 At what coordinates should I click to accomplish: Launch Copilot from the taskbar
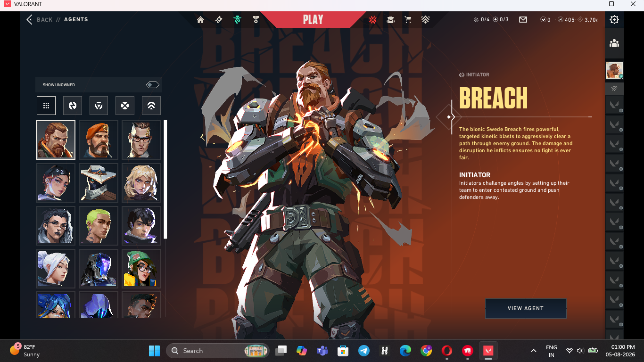pyautogui.click(x=302, y=351)
